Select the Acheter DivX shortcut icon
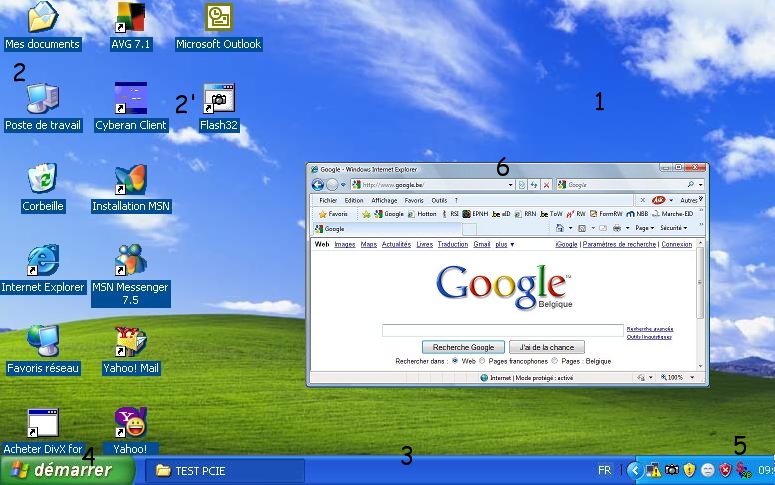This screenshot has width=775, height=485. click(x=43, y=423)
